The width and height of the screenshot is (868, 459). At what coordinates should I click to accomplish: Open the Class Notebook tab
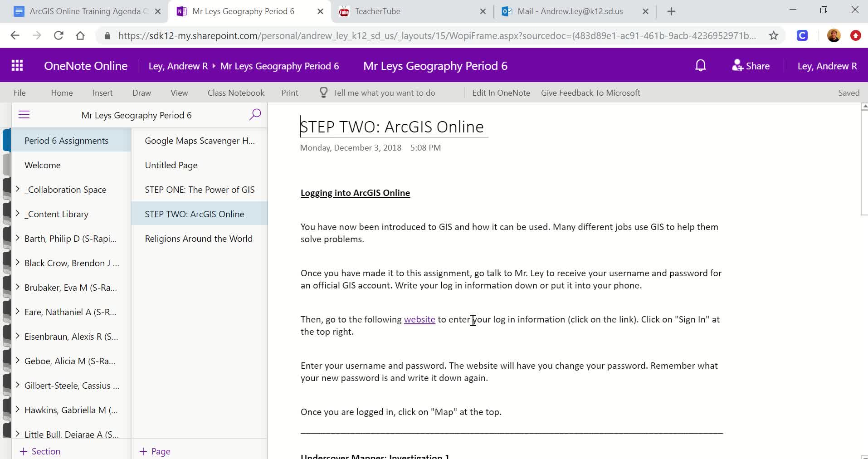236,93
